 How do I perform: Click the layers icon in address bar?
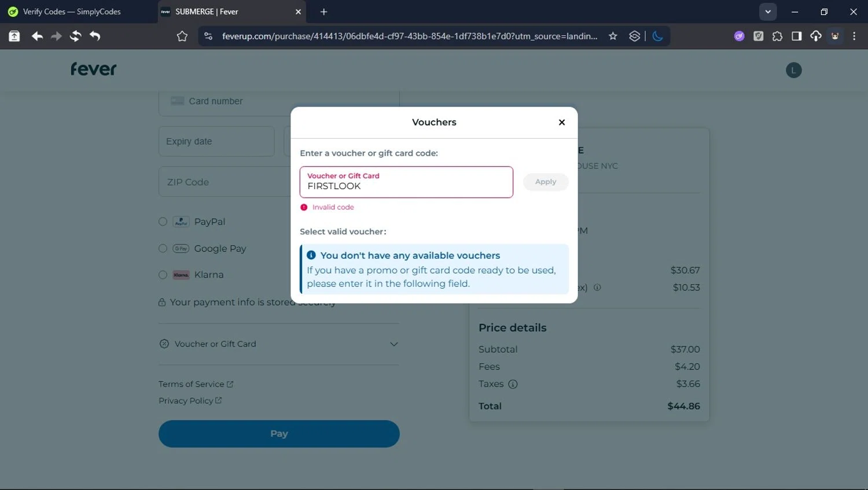[635, 36]
